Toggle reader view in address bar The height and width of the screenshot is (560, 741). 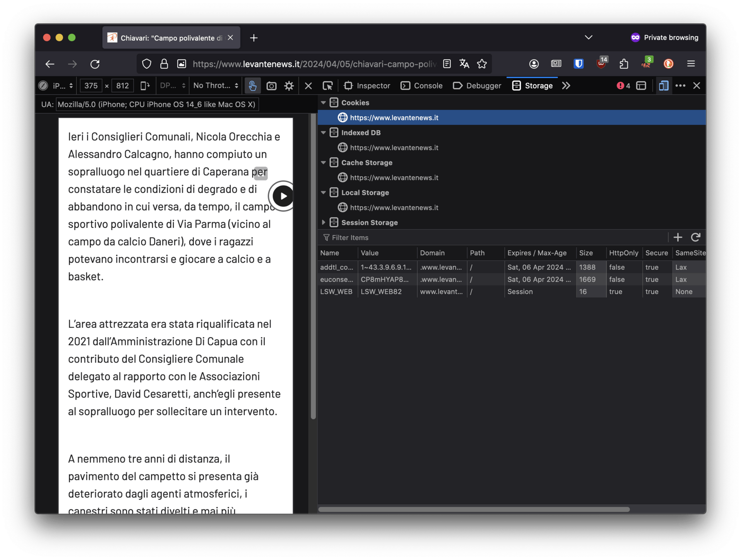447,64
